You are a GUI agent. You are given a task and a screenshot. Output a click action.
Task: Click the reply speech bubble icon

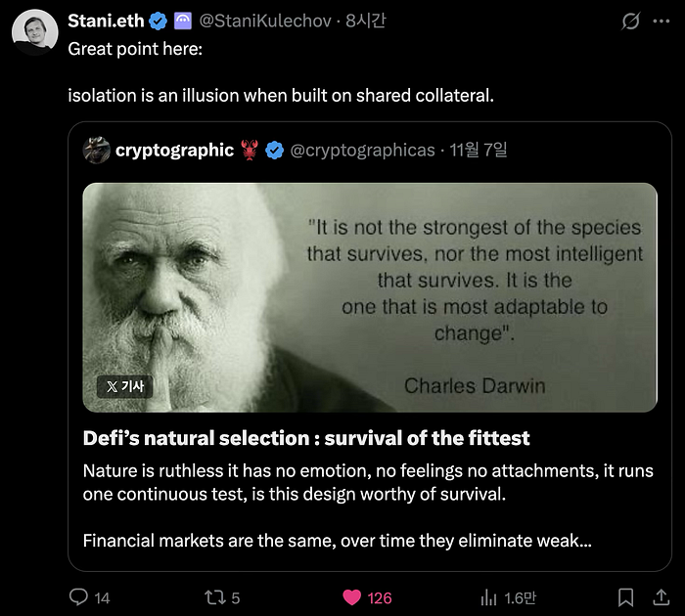79,596
